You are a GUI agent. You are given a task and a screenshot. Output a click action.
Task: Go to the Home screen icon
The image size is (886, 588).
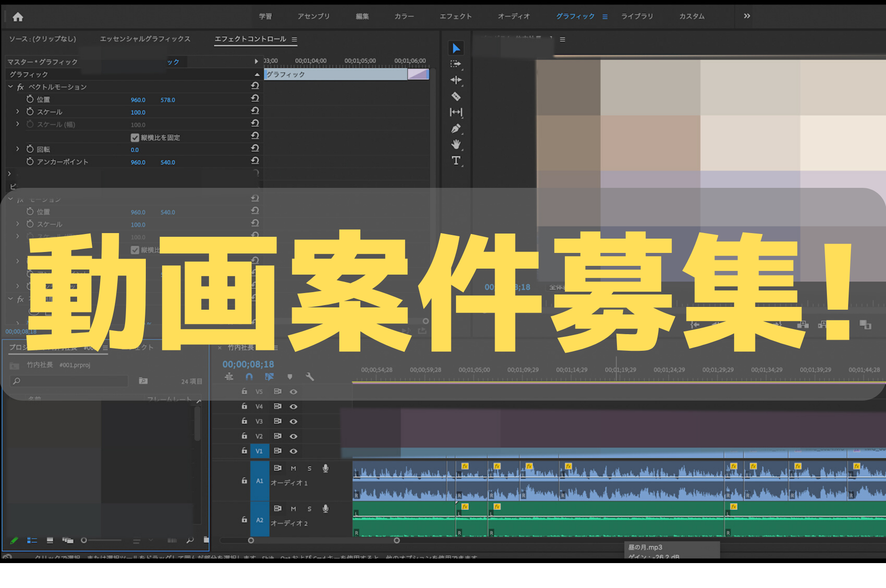[x=18, y=17]
